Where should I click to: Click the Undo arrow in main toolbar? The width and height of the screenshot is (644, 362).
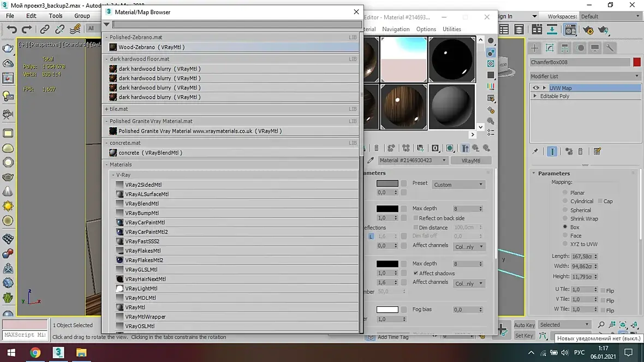pos(12,29)
